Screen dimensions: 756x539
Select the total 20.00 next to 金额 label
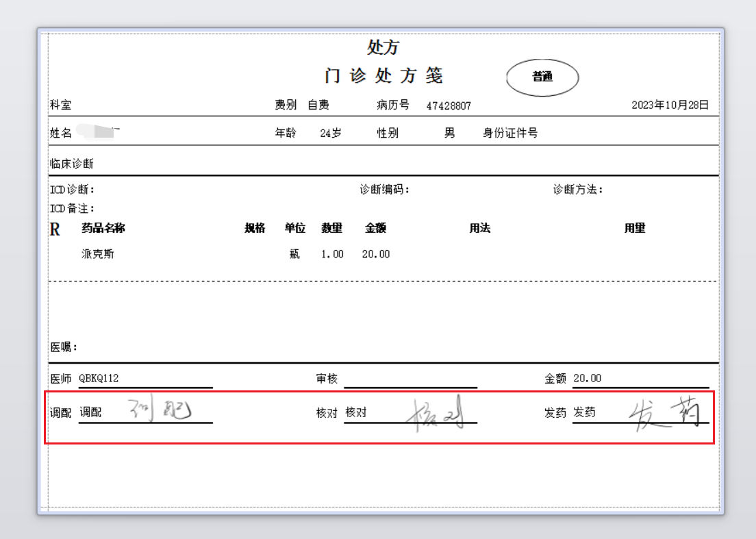click(588, 379)
